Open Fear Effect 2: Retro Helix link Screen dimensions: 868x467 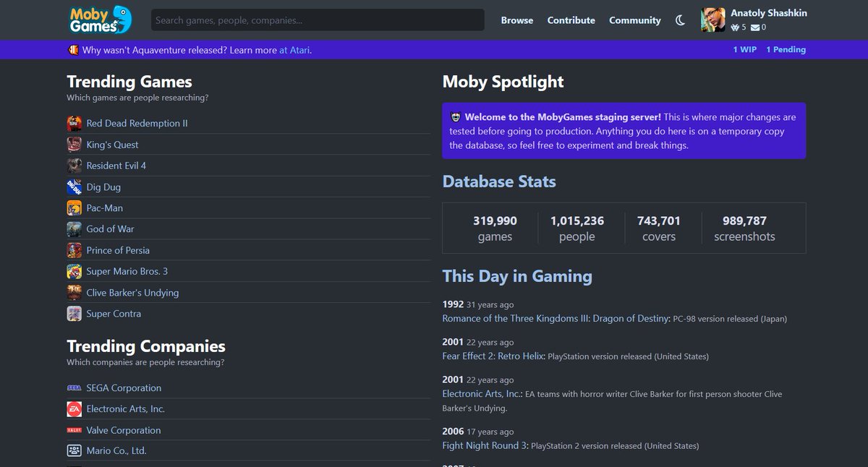[494, 356]
